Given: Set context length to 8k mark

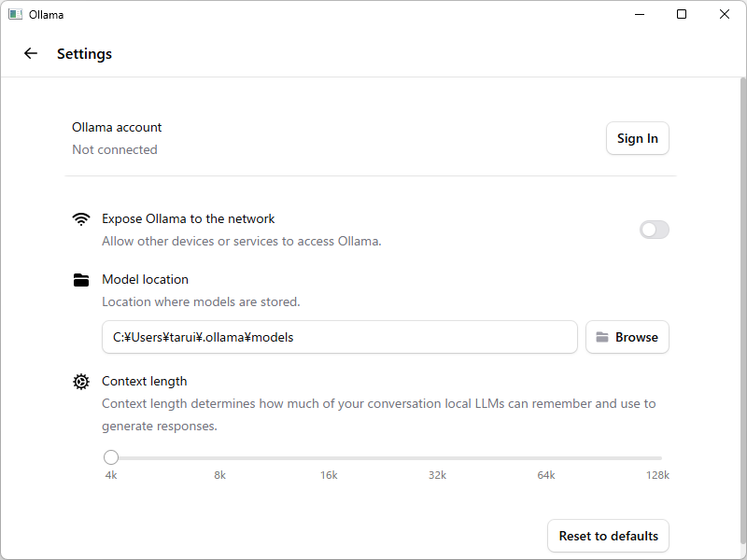Looking at the screenshot, I should [x=220, y=458].
